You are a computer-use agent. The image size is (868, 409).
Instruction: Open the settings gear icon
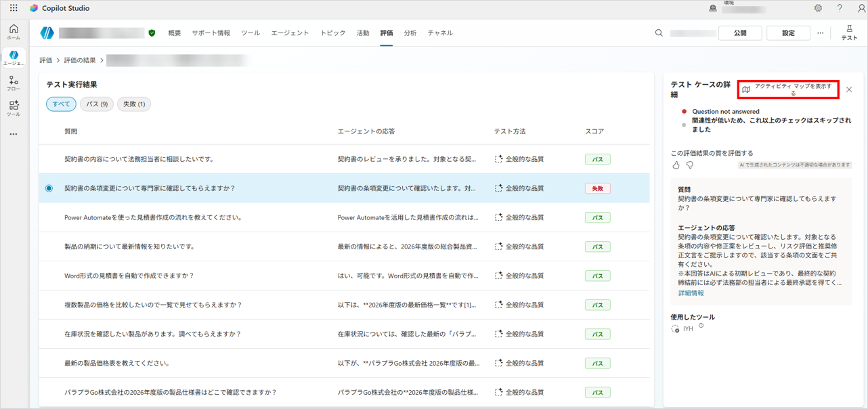click(818, 8)
